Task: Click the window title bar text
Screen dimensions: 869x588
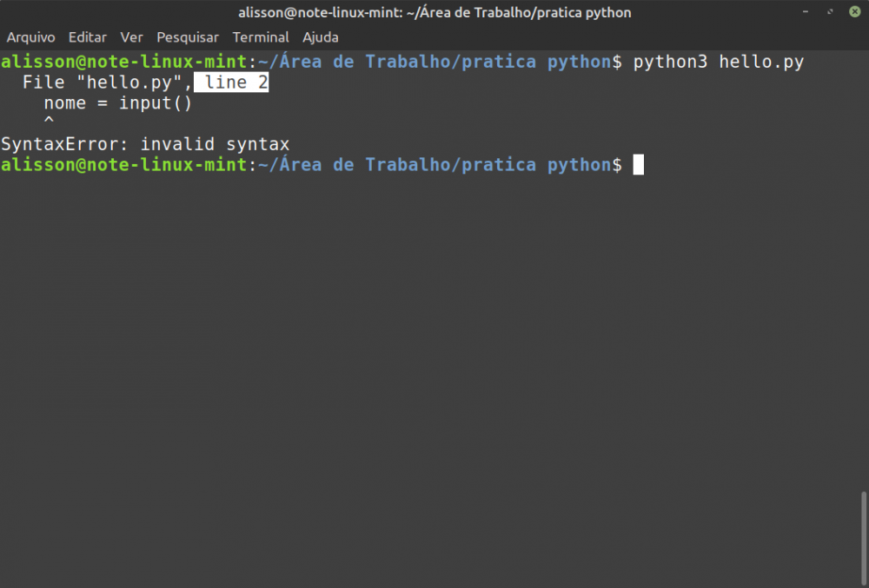Action: tap(434, 12)
